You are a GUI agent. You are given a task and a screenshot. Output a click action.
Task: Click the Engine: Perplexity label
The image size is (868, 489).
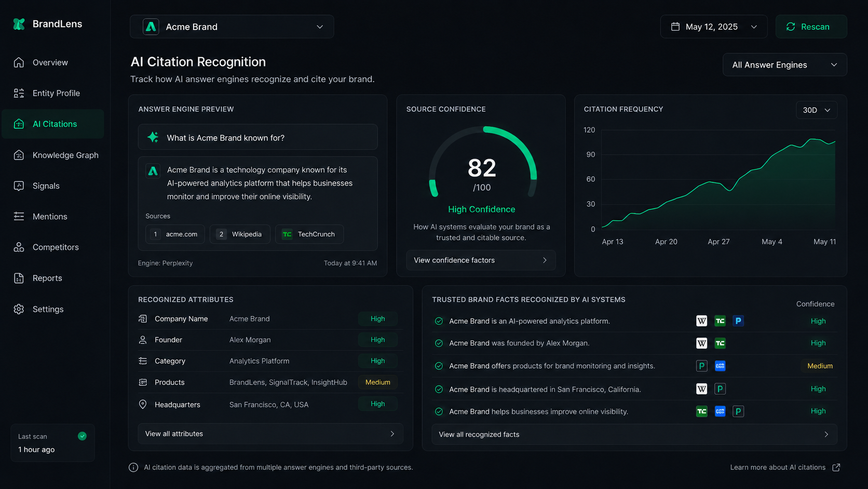165,263
